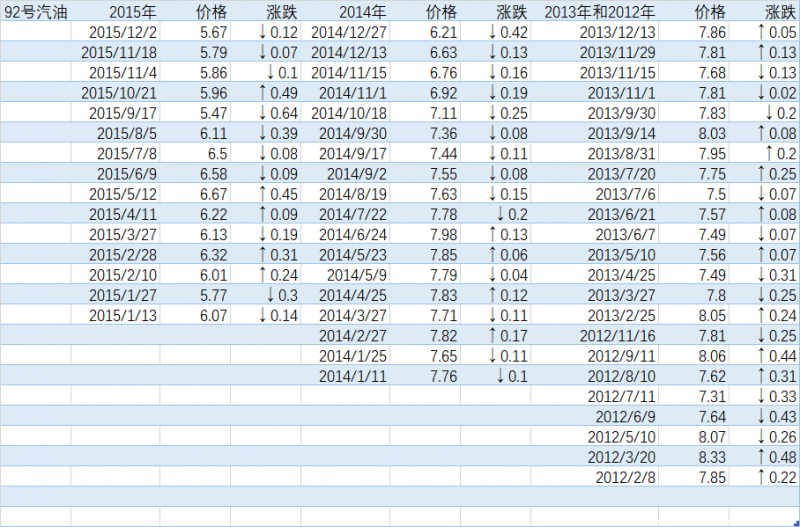Click the up arrow beside 0.45
Screen dimensions: 800x527
click(x=262, y=194)
